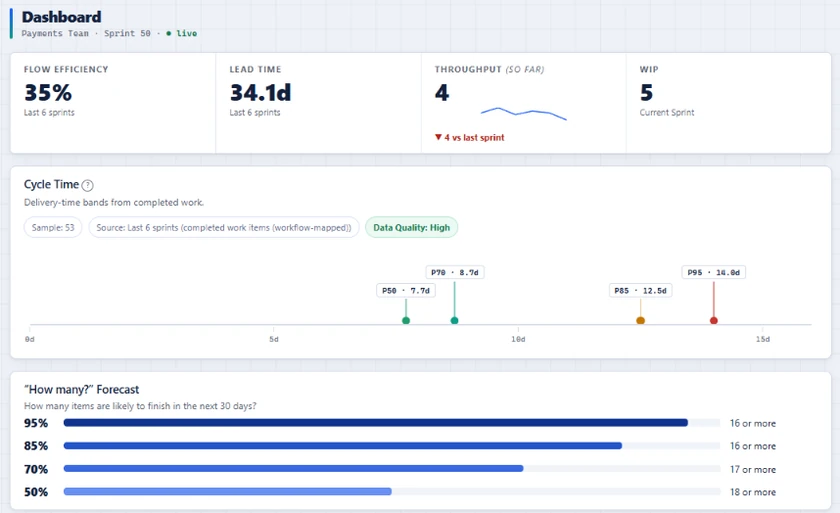
Task: Click the 5d axis tick label
Action: click(x=274, y=339)
